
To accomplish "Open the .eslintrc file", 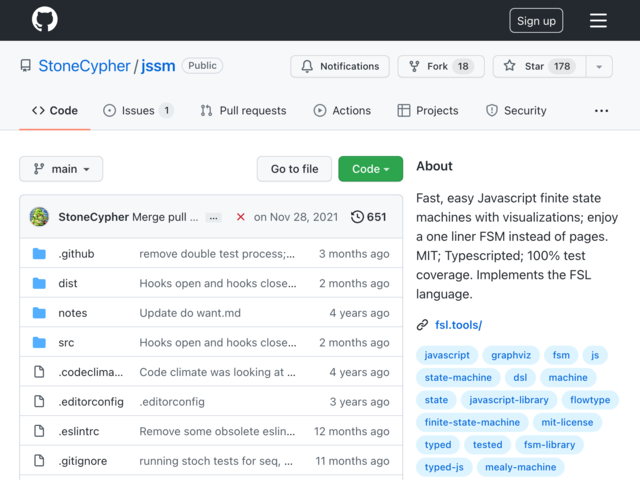I will click(79, 431).
